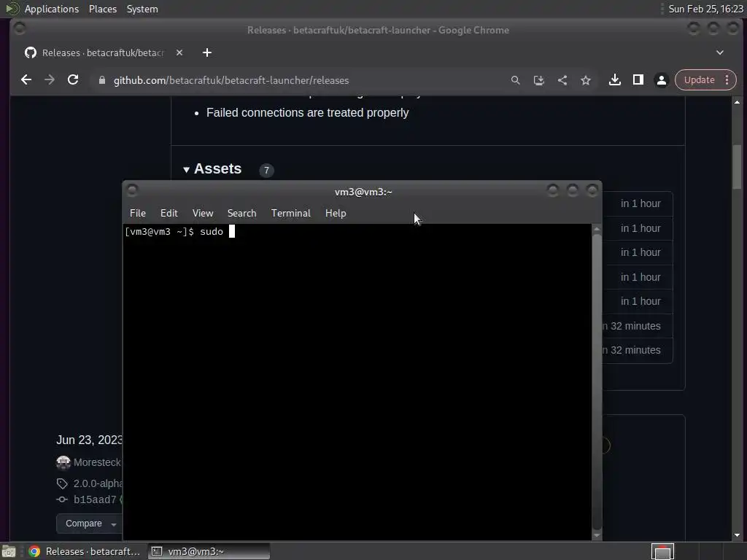View site lock info icon
This screenshot has width=747, height=560.
pyautogui.click(x=102, y=80)
